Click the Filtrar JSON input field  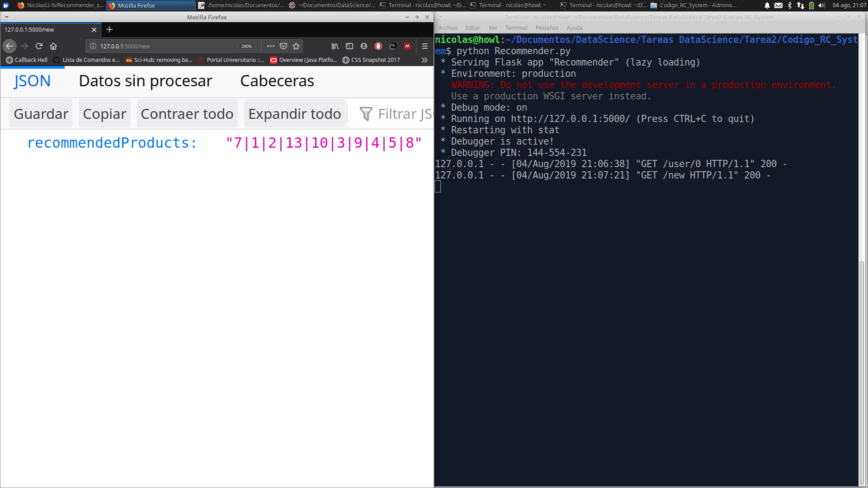(402, 114)
